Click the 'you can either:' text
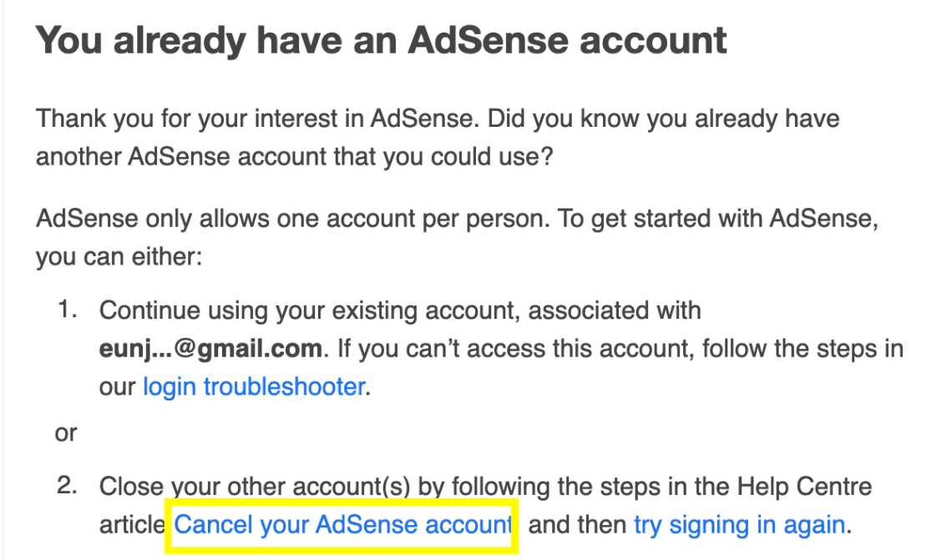952x560 pixels. tap(118, 257)
